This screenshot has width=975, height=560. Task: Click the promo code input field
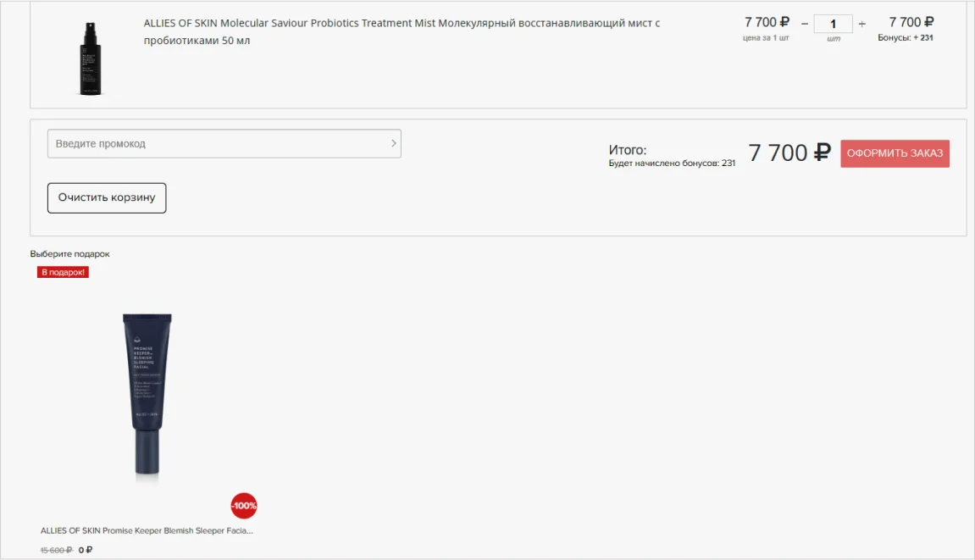click(x=224, y=144)
